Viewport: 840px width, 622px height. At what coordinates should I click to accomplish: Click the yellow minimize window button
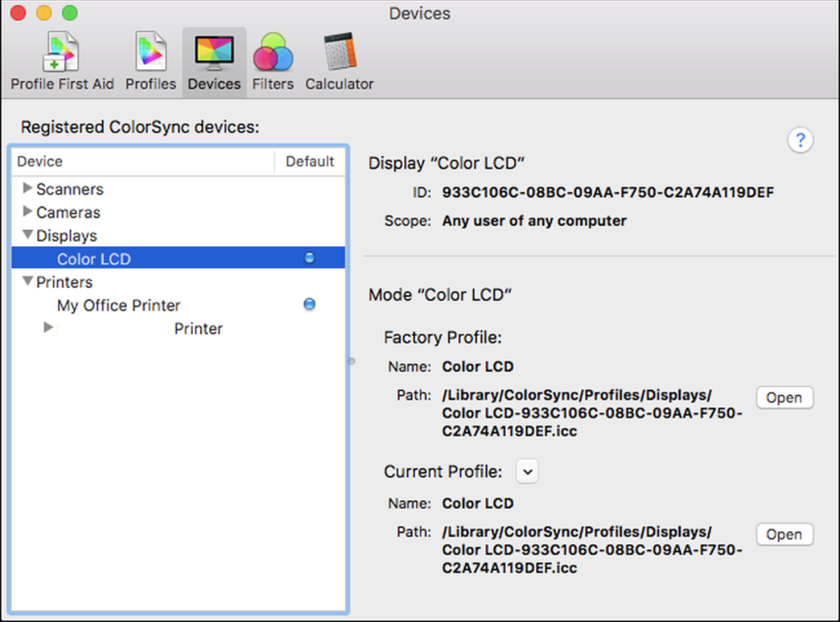click(x=44, y=13)
